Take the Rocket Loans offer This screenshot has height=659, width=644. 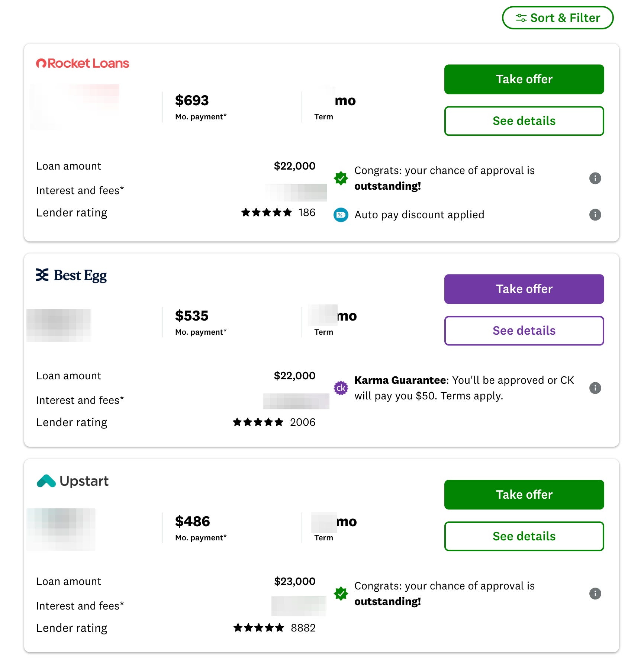pyautogui.click(x=524, y=79)
